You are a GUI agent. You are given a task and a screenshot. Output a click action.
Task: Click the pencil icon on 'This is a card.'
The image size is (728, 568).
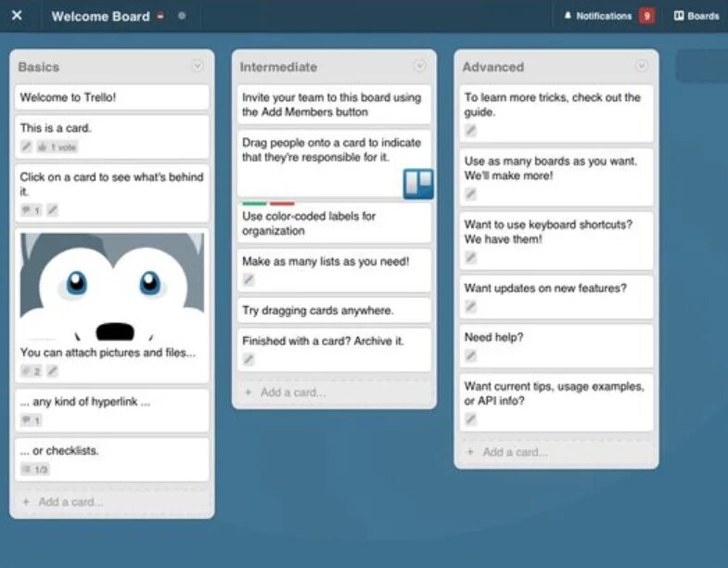click(27, 147)
